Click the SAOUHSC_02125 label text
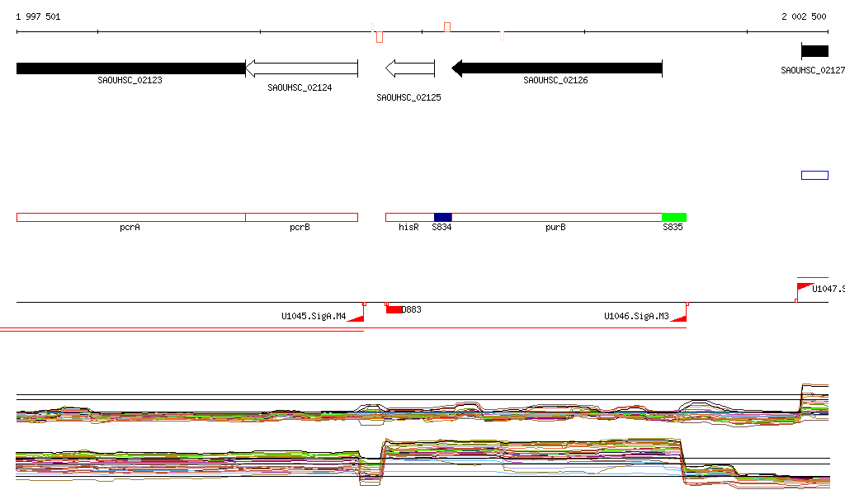 coord(408,97)
